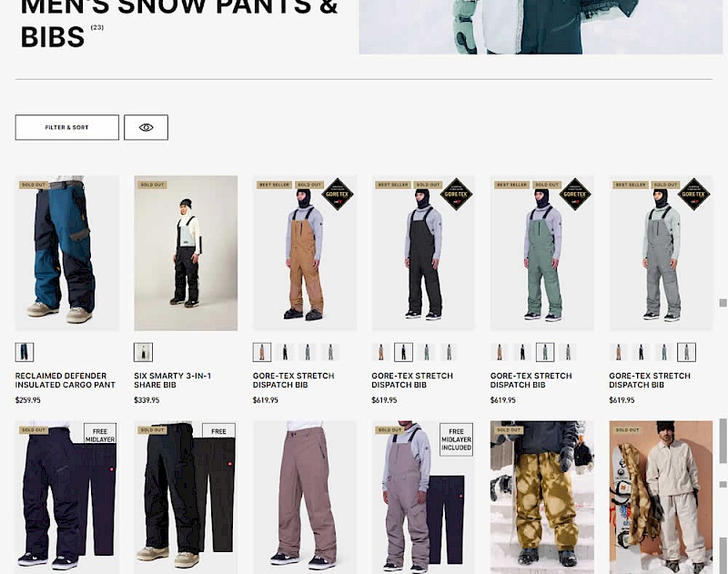Click the blue cargo pant product image

[66, 253]
